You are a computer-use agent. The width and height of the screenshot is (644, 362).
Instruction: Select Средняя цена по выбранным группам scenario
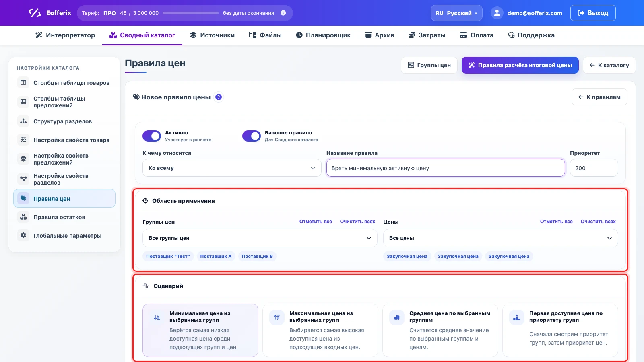(x=440, y=330)
